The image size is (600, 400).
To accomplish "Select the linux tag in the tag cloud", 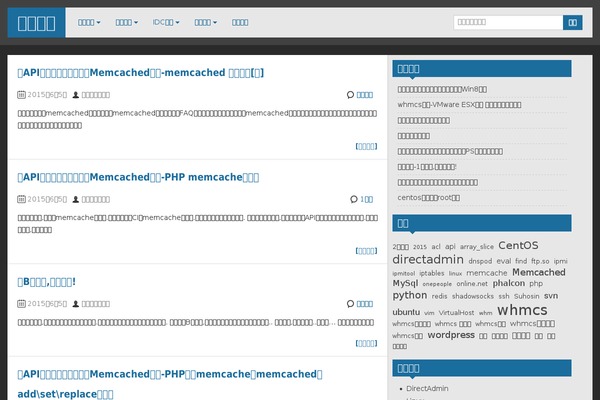I will (455, 273).
